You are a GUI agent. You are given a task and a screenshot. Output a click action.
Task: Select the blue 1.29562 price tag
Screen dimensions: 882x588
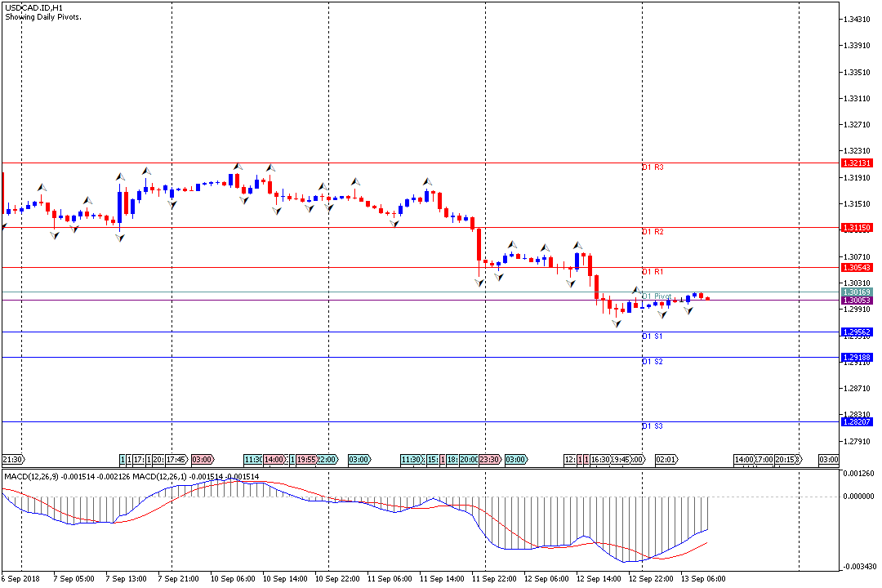click(x=857, y=332)
